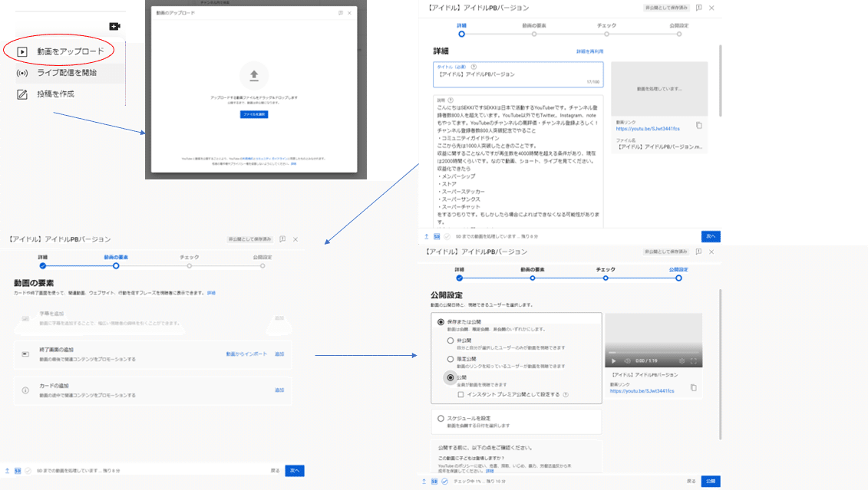Click 戻る in the 公開設定 dialog
This screenshot has height=490, width=868.
point(691,481)
